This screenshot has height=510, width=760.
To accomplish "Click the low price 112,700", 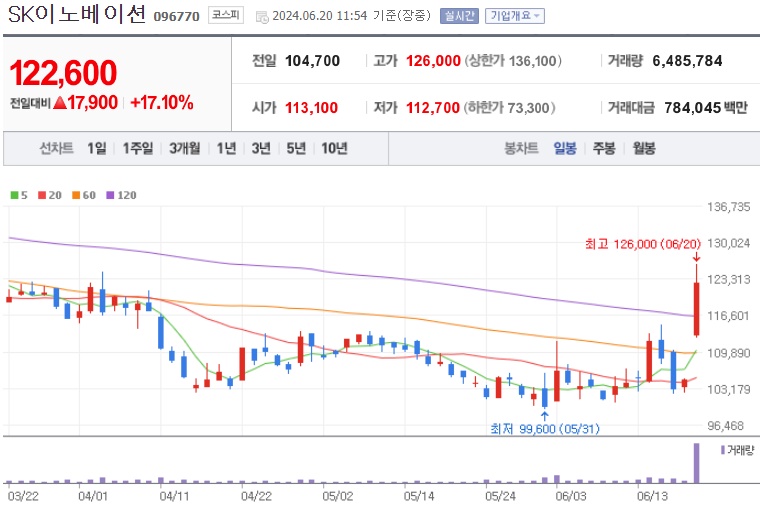I will [x=433, y=107].
